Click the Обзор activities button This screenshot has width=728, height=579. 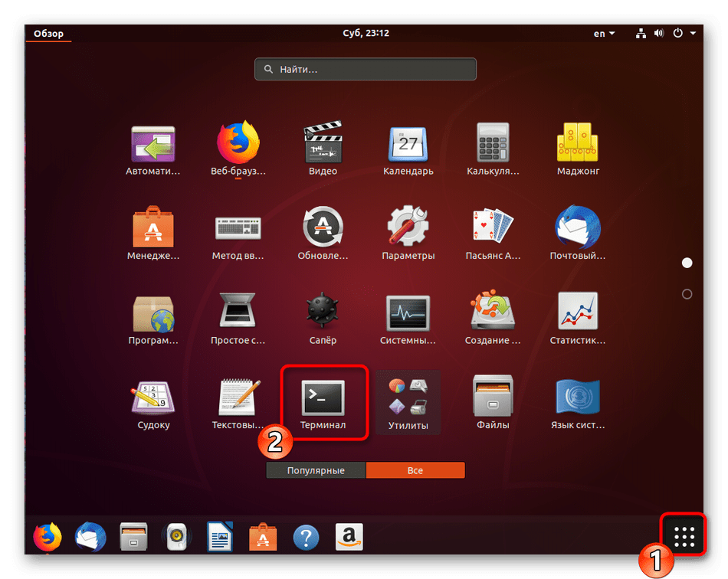coord(48,34)
